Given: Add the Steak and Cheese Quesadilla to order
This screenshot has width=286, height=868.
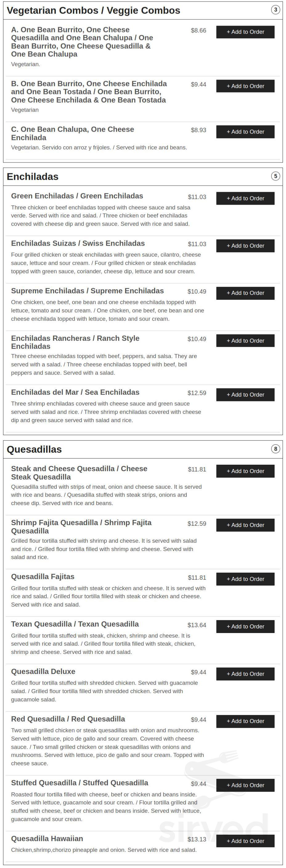Looking at the screenshot, I should click(x=245, y=471).
